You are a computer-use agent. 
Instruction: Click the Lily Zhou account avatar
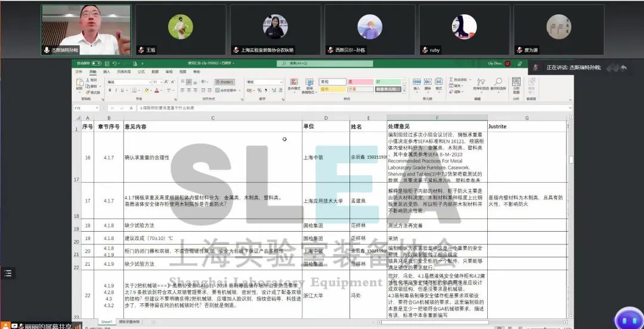[x=507, y=63]
